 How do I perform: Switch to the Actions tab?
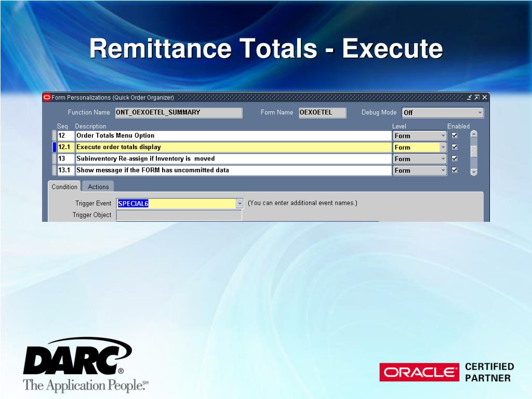point(98,187)
